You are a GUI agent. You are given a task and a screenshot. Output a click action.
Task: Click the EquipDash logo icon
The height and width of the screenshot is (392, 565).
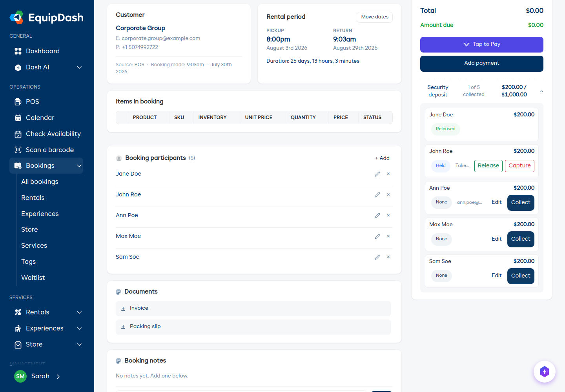pos(16,17)
